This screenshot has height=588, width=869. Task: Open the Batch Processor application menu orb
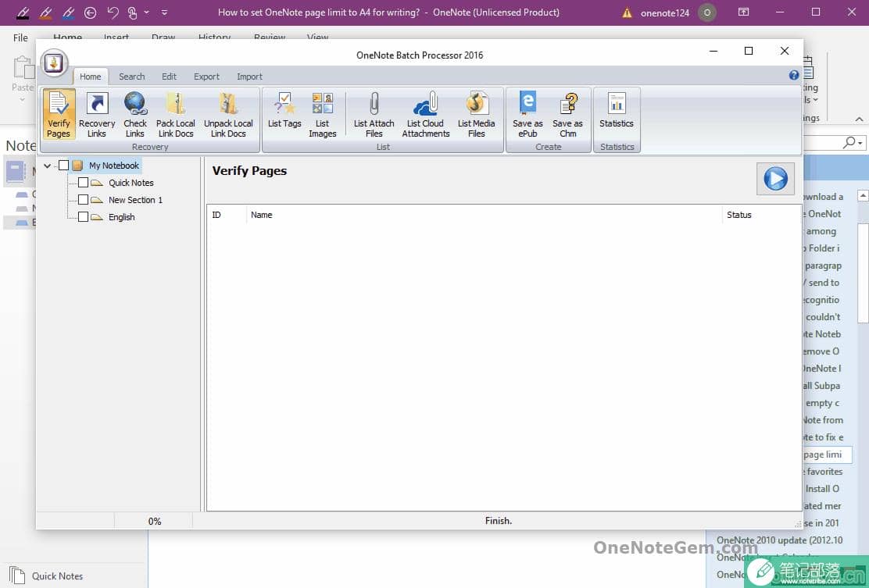[54, 63]
